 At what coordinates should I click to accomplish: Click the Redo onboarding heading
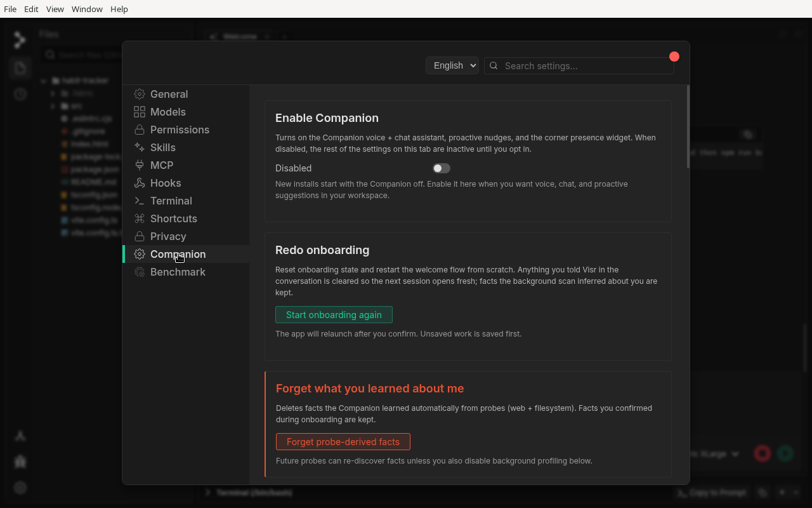[322, 250]
